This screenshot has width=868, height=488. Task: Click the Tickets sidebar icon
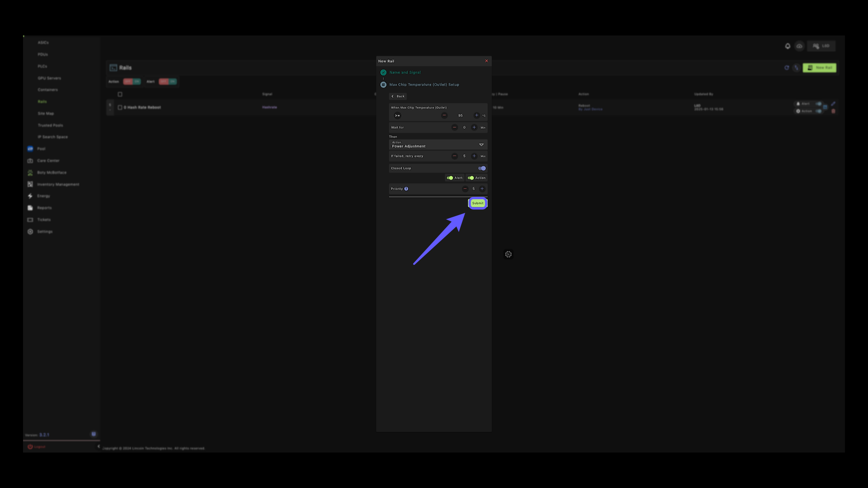30,220
